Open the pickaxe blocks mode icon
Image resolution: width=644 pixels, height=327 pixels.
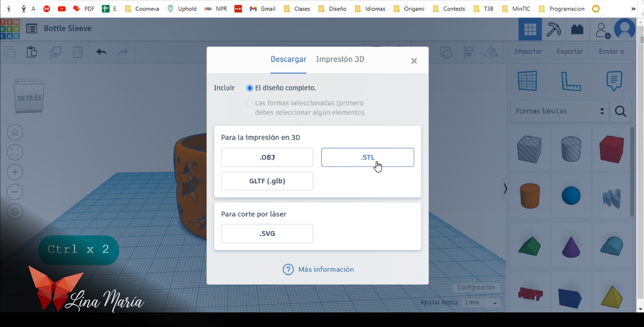coord(553,29)
